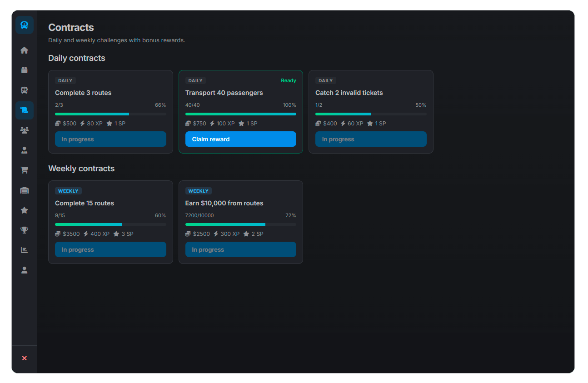Click the 66% progress value
Screen dimensions: 588x383
pyautogui.click(x=160, y=105)
